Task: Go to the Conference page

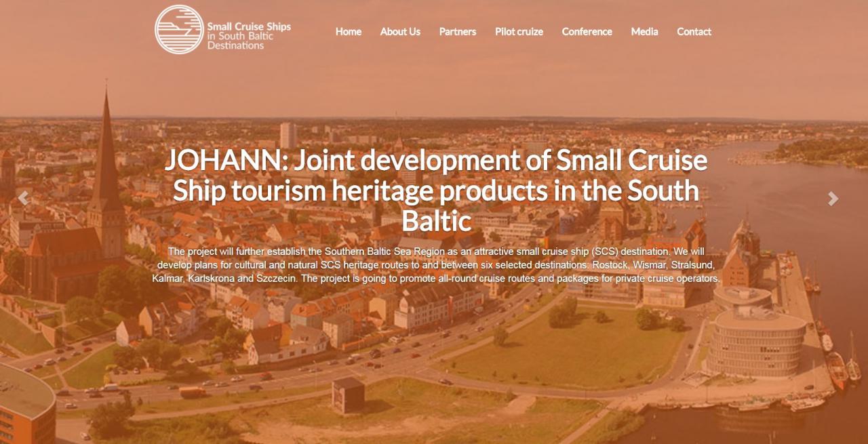Action: tap(587, 32)
